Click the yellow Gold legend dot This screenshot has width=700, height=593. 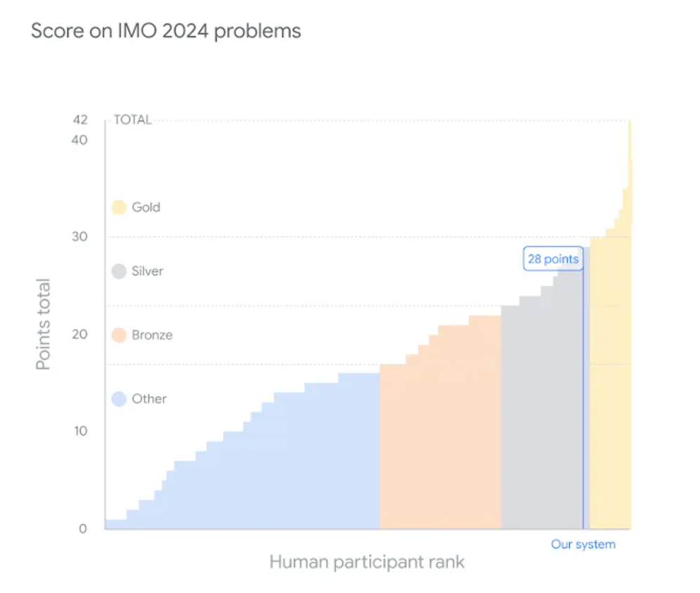coord(119,207)
